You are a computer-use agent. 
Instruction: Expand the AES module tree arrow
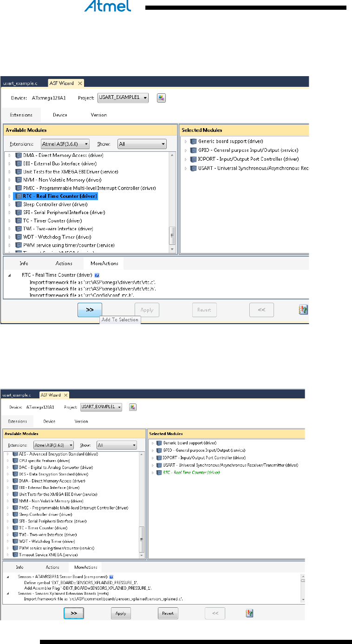8,454
